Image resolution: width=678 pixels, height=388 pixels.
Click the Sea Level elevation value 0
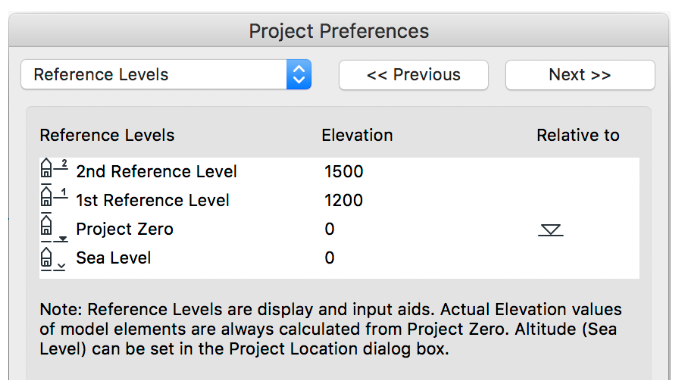[329, 258]
